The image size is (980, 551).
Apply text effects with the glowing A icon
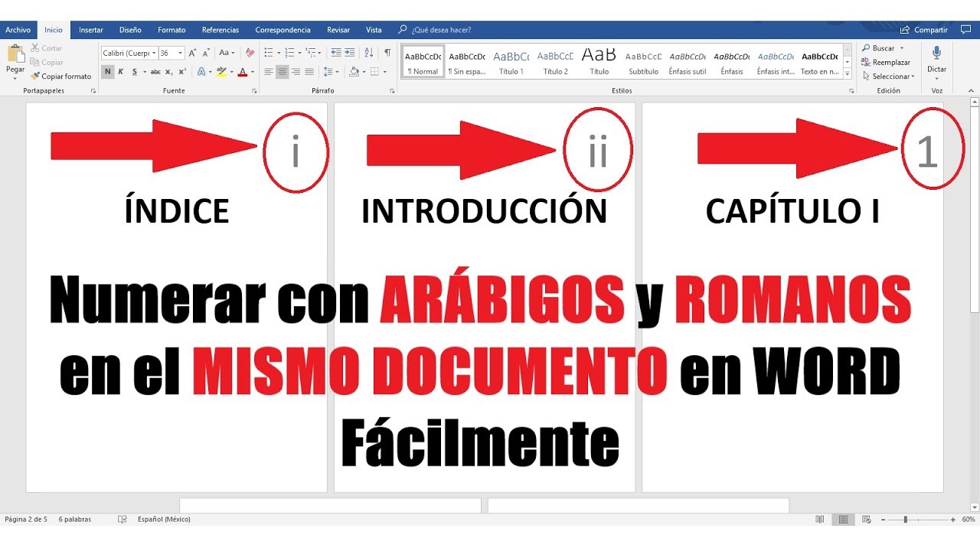click(201, 72)
